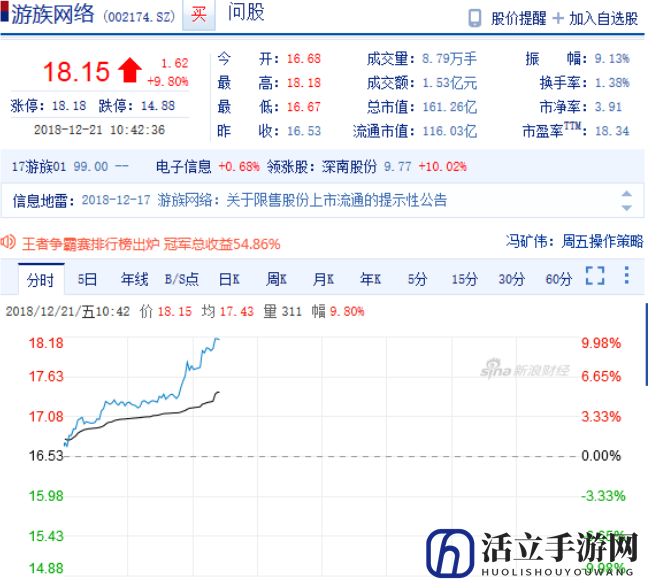648x583 pixels.
Task: Click the +9.80% change value
Action: pos(168,81)
